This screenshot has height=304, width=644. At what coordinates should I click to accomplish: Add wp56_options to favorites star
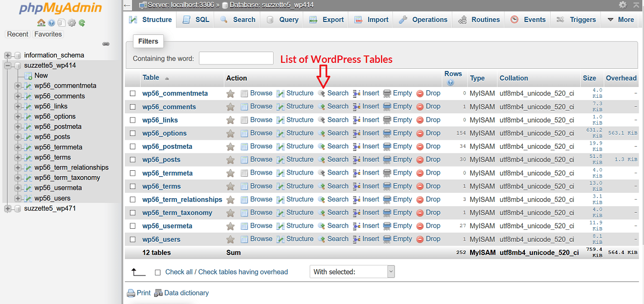point(231,133)
